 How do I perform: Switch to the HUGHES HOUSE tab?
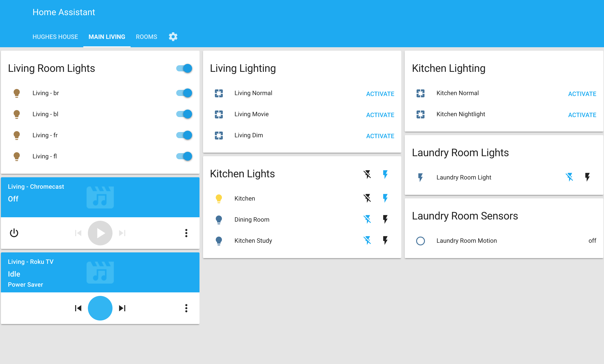click(55, 37)
